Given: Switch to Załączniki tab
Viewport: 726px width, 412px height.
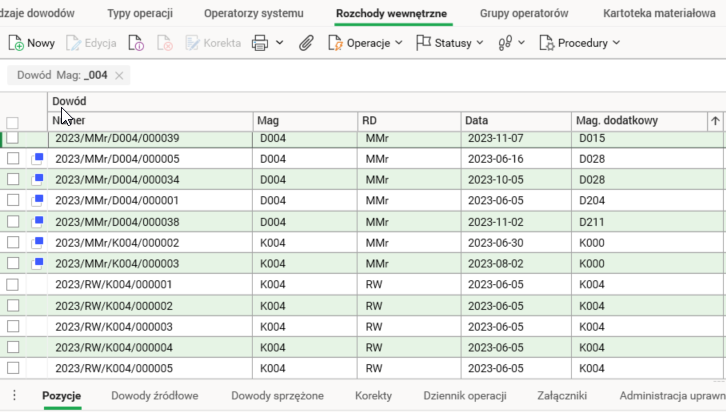Looking at the screenshot, I should [x=562, y=396].
